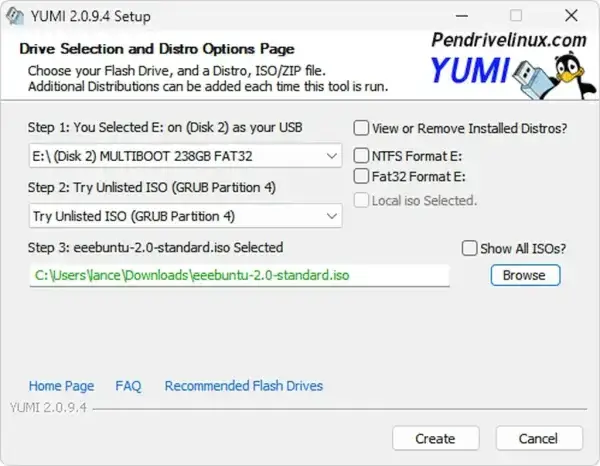The width and height of the screenshot is (600, 466).
Task: Check View or Remove Installed Distros
Action: tap(361, 128)
